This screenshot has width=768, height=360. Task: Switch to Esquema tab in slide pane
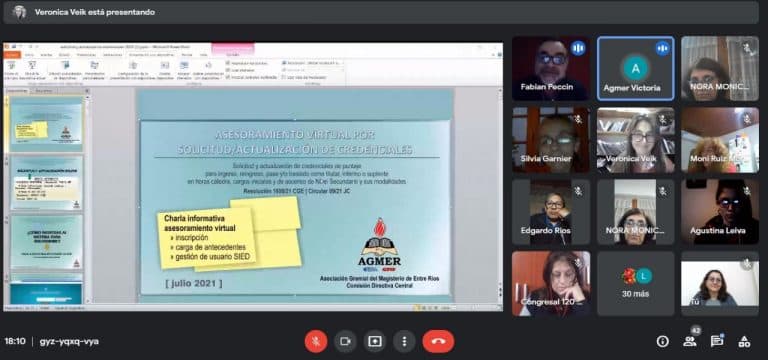tap(44, 91)
